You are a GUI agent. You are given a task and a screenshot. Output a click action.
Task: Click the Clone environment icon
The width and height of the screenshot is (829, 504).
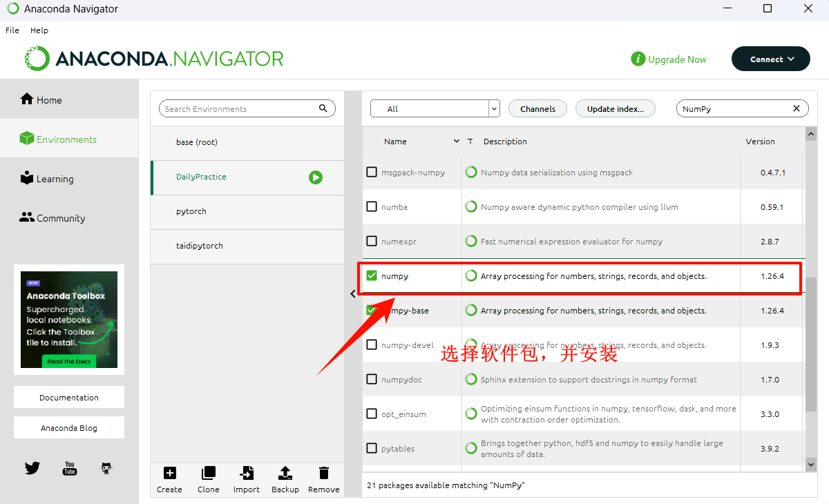tap(208, 473)
